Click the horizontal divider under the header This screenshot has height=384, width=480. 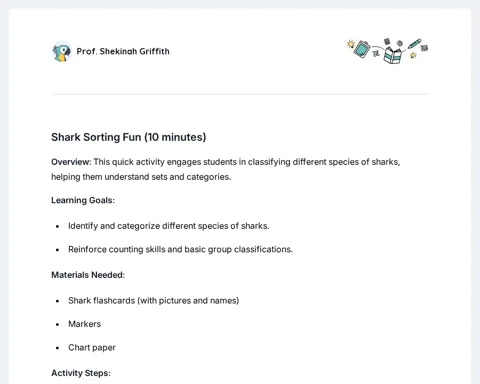(x=240, y=94)
